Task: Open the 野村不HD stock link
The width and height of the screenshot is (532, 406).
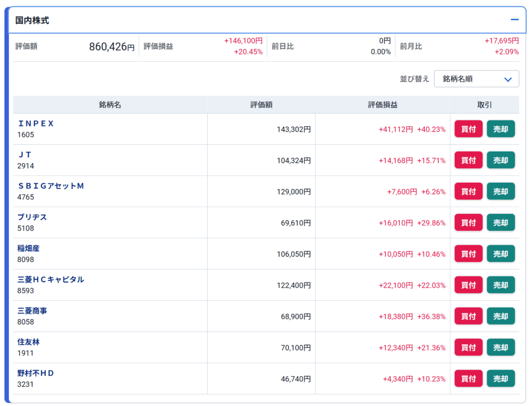Action: click(x=36, y=373)
